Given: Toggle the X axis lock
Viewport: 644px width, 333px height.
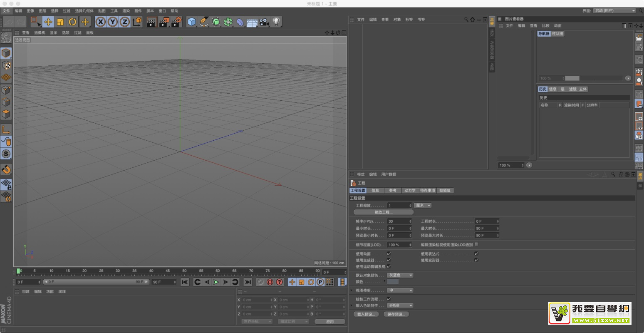Looking at the screenshot, I should coord(101,22).
